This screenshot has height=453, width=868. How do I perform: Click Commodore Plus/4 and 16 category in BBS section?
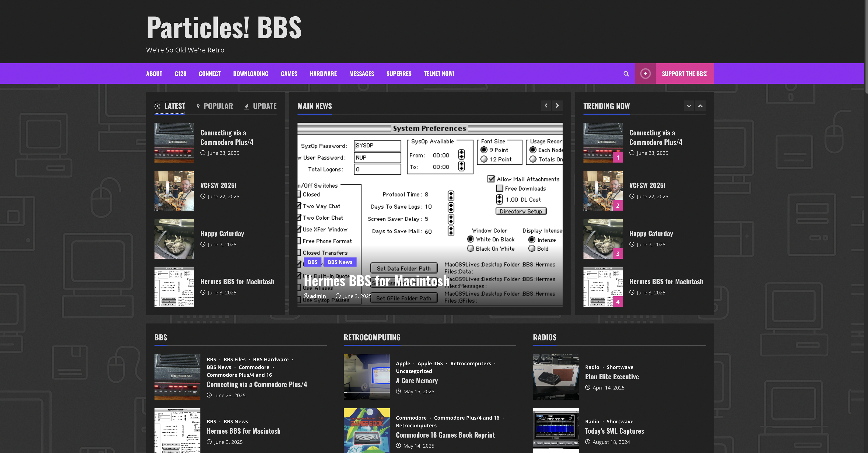[x=239, y=375]
